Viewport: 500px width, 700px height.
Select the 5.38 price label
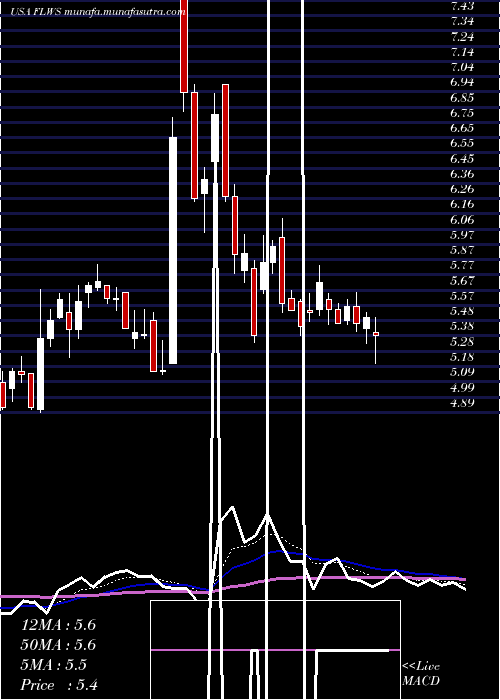(x=462, y=326)
